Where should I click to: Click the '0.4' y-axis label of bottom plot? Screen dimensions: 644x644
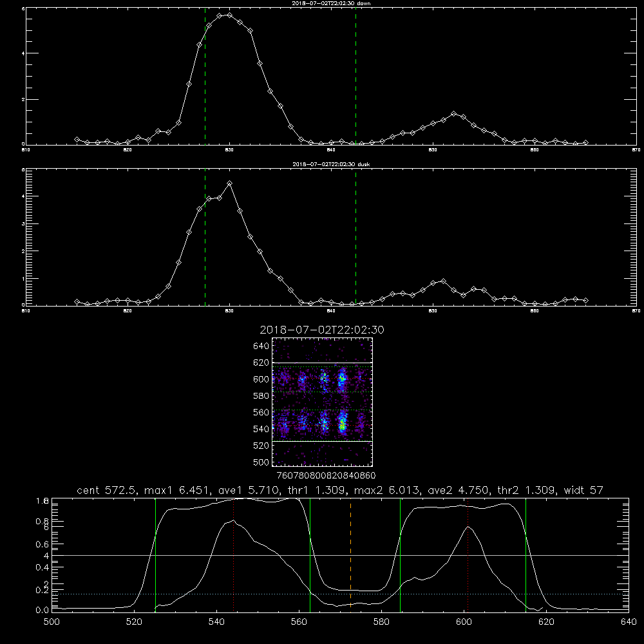point(41,567)
